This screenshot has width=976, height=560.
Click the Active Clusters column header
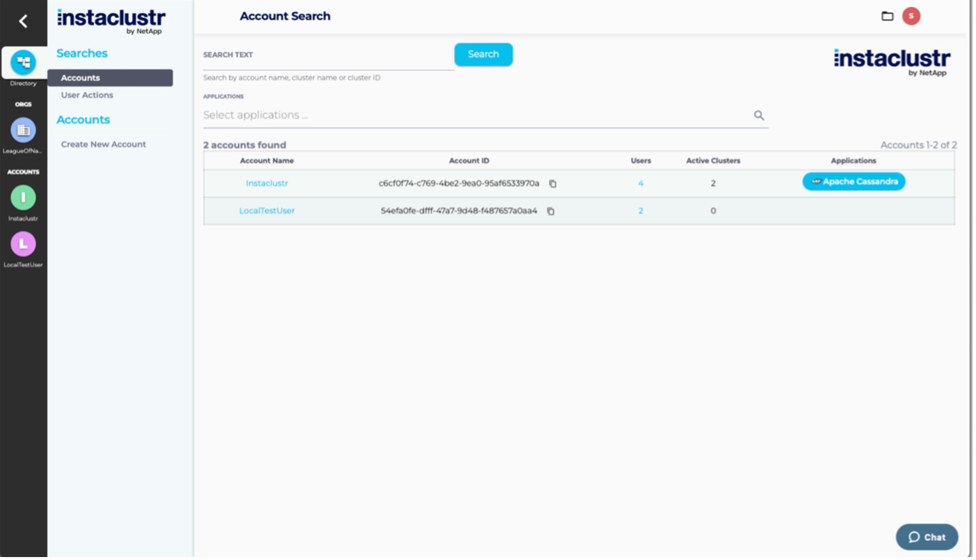tap(713, 161)
